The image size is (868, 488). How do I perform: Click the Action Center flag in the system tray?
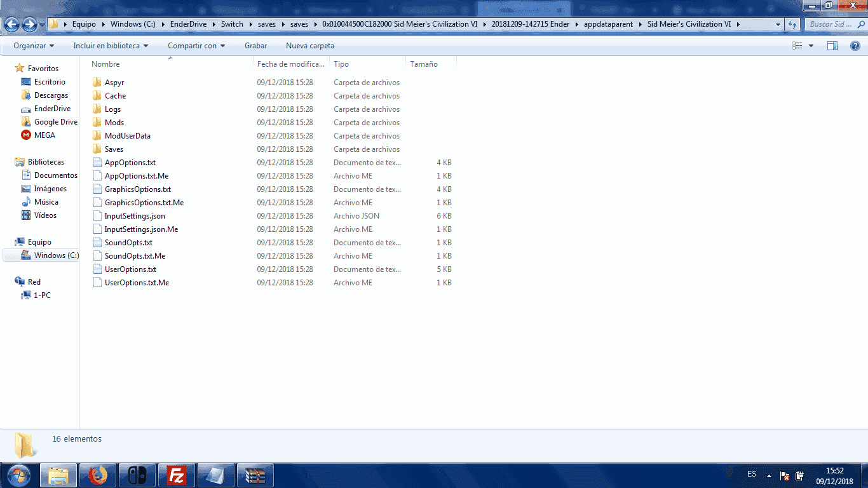785,476
